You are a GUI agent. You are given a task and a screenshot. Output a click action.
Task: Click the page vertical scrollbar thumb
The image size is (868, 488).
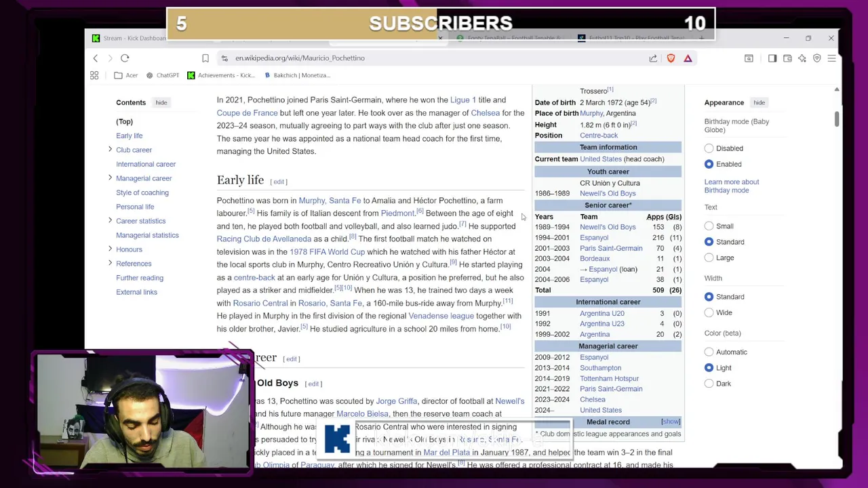click(x=837, y=118)
